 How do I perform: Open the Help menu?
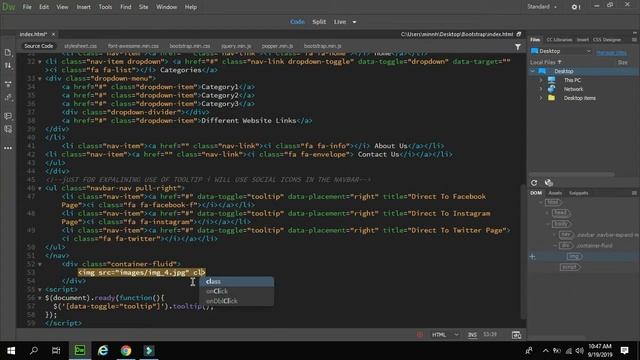191,7
